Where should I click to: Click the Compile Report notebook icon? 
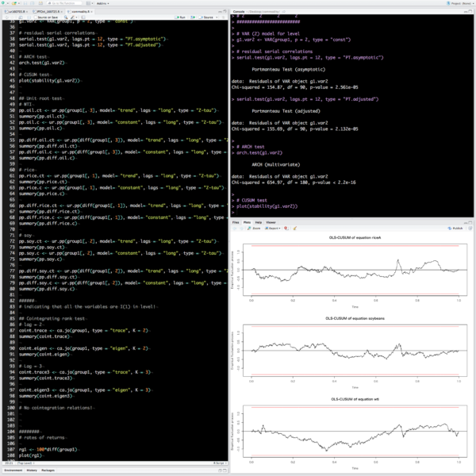click(83, 17)
